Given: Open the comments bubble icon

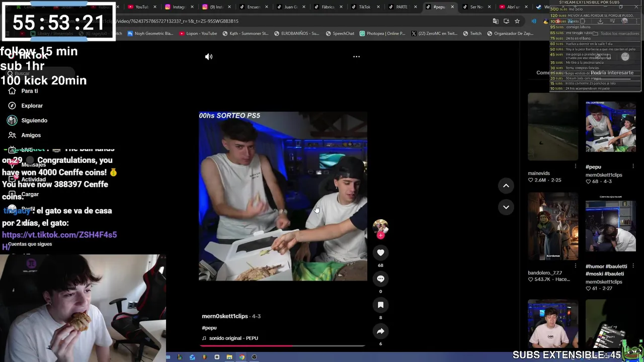Looking at the screenshot, I should tap(380, 279).
